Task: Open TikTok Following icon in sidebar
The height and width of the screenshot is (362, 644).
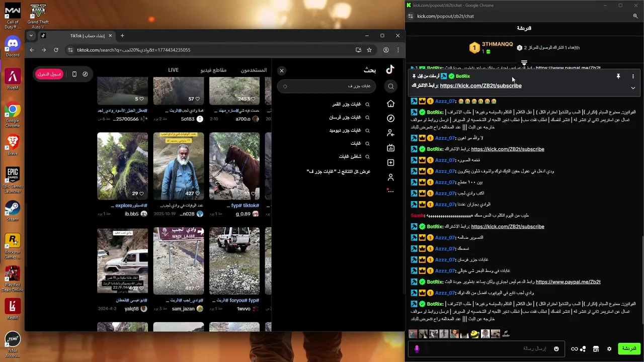Action: pos(390,133)
